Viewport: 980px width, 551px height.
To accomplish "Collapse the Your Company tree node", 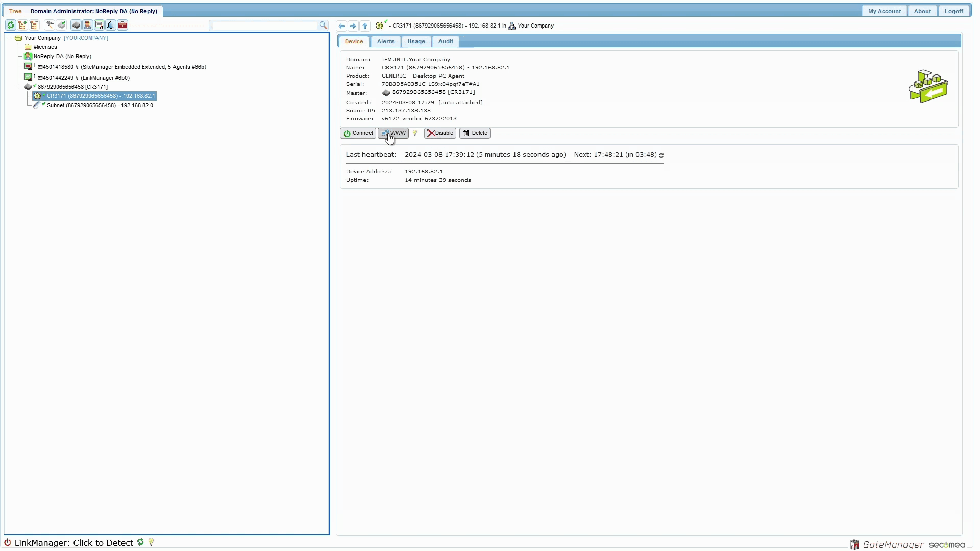I will coord(9,38).
